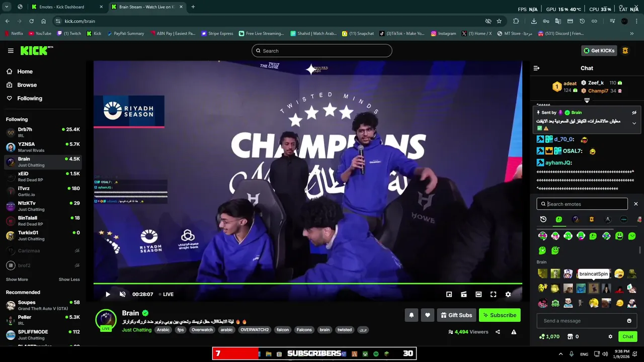The image size is (644, 362).
Task: Open the mini player icon in video controls
Action: click(449, 294)
